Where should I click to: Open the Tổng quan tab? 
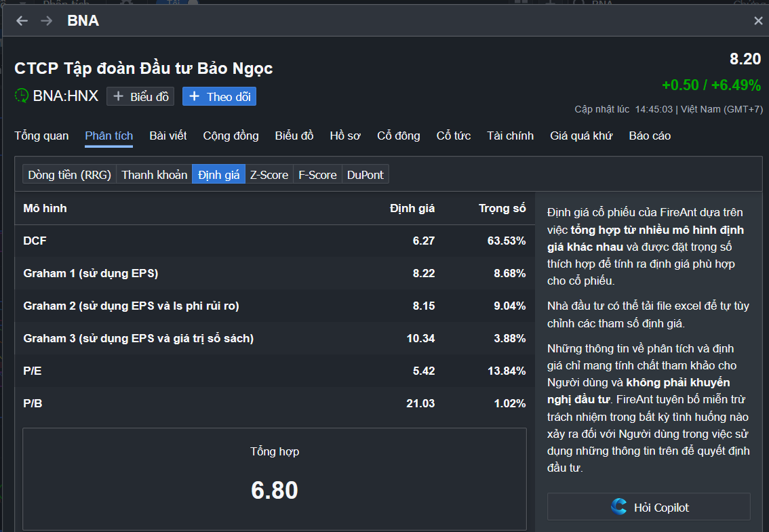coord(41,136)
